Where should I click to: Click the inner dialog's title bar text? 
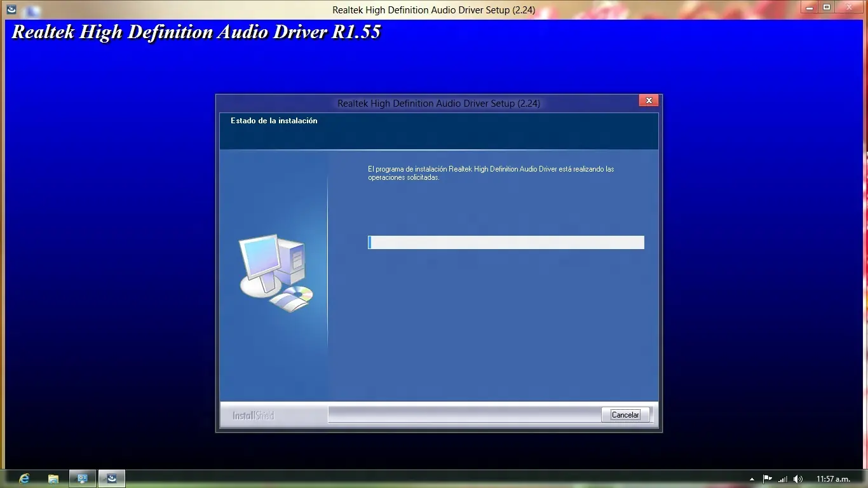[438, 104]
